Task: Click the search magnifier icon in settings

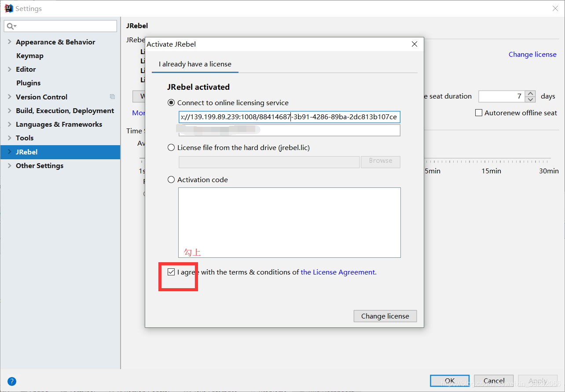Action: click(11, 26)
